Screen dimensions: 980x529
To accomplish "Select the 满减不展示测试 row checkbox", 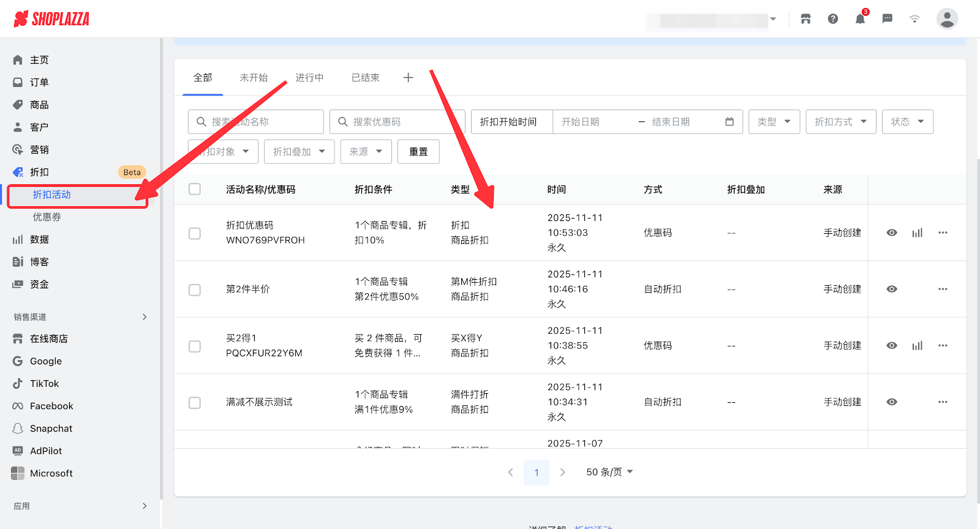I will tap(195, 403).
